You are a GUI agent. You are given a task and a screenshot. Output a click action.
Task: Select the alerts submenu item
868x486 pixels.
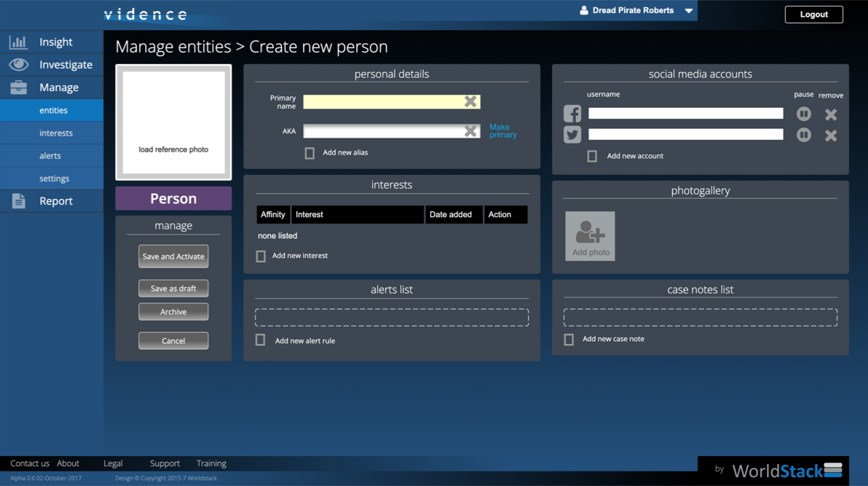click(52, 156)
